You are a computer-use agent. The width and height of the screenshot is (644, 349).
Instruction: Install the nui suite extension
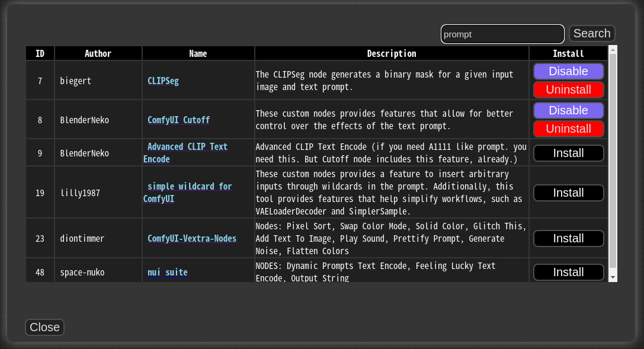(x=568, y=272)
